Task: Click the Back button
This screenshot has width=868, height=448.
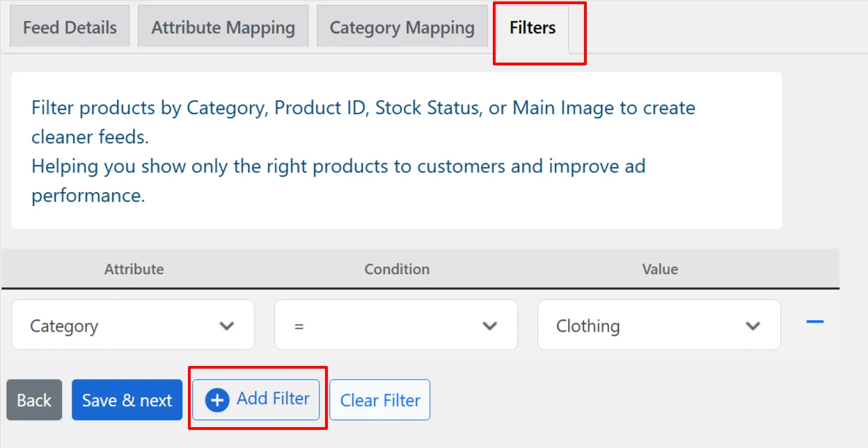Action: click(x=33, y=399)
